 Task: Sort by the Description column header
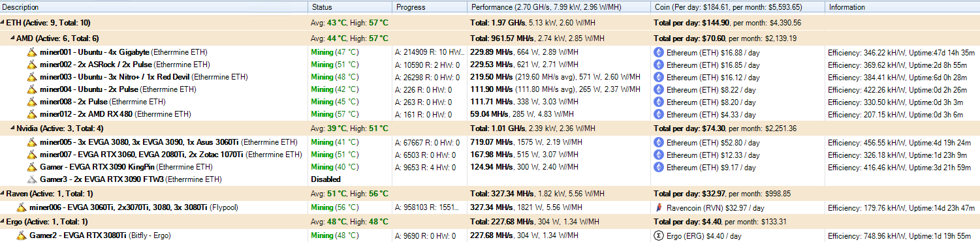click(154, 7)
